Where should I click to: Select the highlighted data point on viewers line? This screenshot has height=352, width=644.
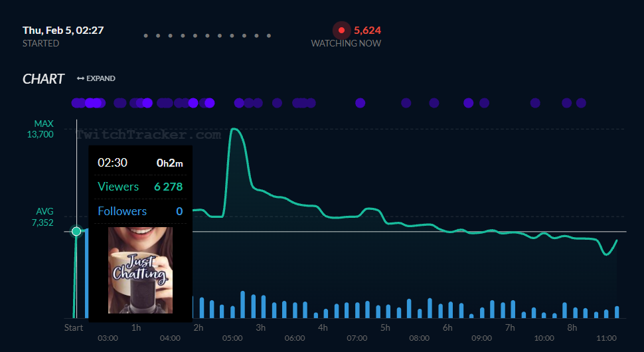pyautogui.click(x=76, y=231)
